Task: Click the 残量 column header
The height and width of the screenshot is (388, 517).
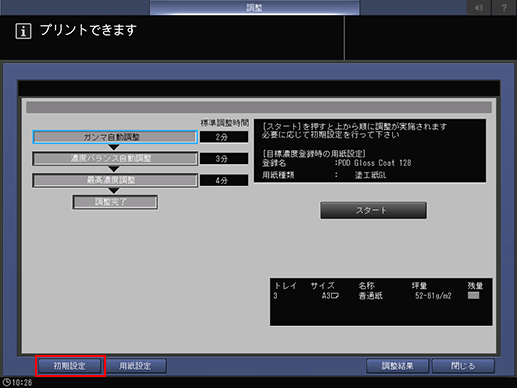Action: [x=475, y=286]
